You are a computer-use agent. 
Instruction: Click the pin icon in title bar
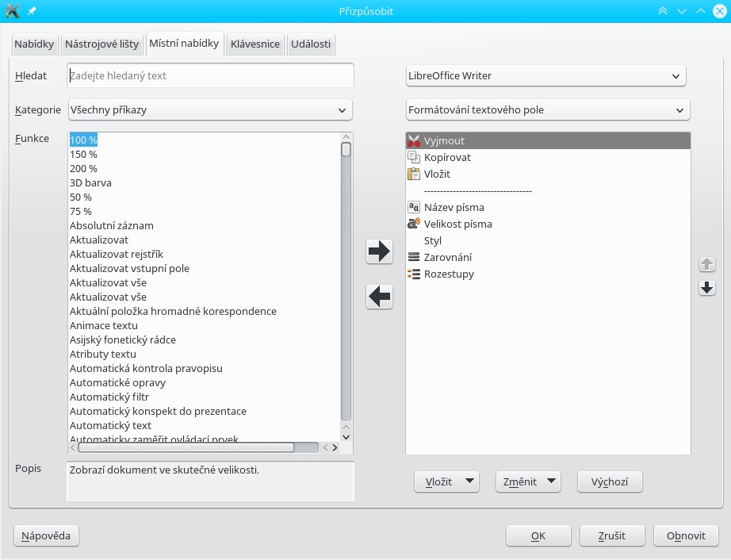tap(33, 11)
